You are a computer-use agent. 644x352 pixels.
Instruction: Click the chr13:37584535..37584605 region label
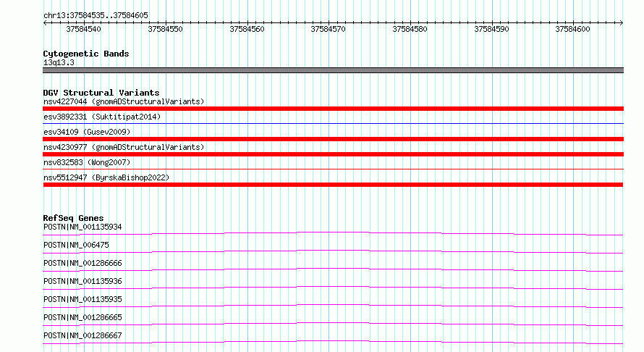96,16
